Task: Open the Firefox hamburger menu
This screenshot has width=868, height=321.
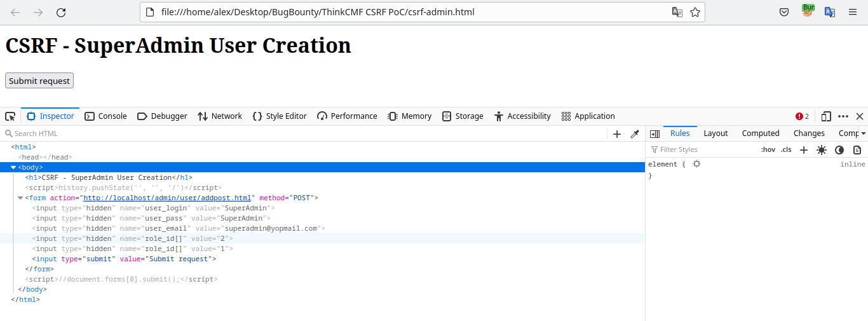Action: 853,12
